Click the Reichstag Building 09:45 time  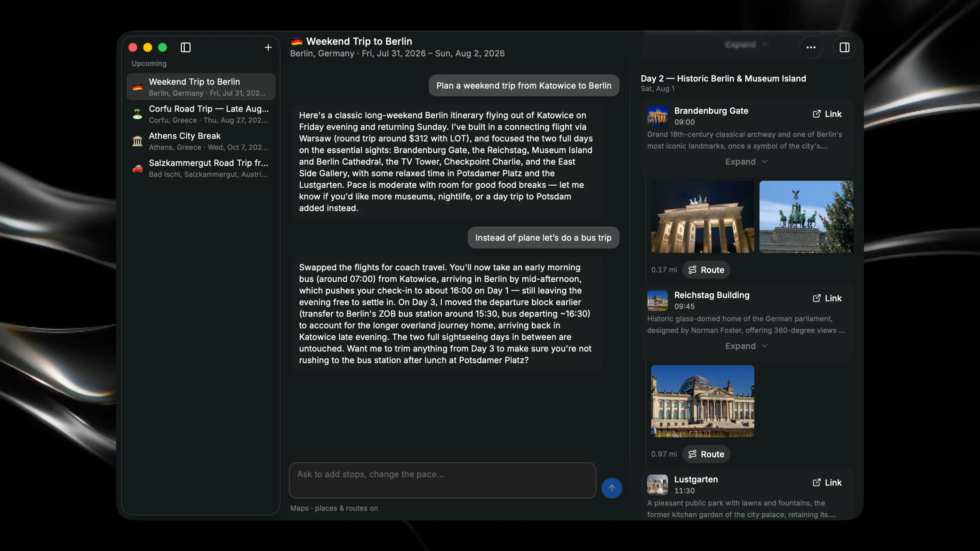tap(684, 306)
